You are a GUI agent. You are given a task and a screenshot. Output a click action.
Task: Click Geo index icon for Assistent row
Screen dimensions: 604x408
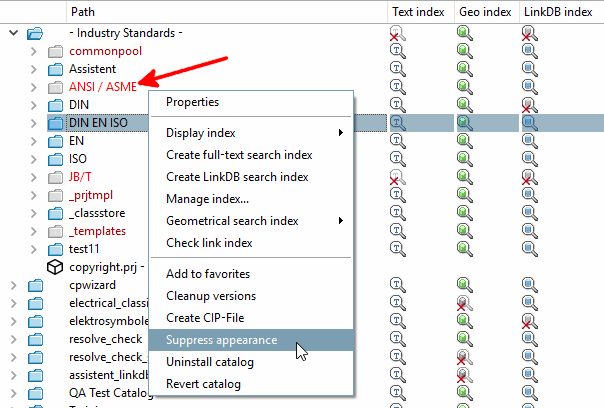[464, 69]
